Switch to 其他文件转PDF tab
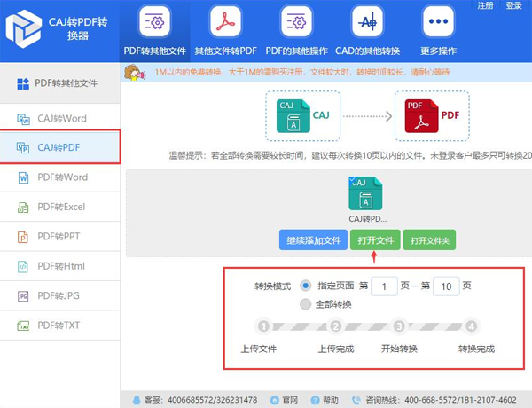This screenshot has width=532, height=408. pos(225,31)
